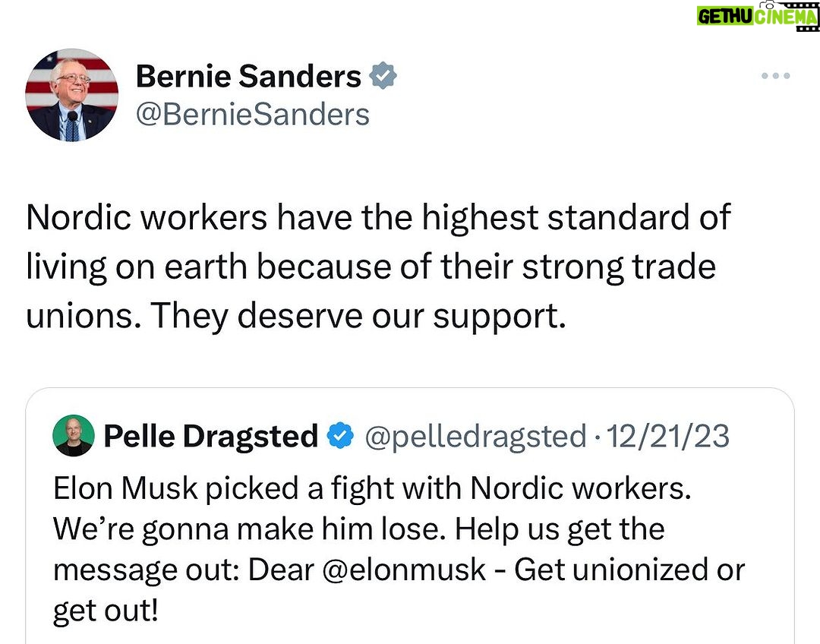Click Bernie Sanders' verified badge
The width and height of the screenshot is (820, 644).
[383, 76]
